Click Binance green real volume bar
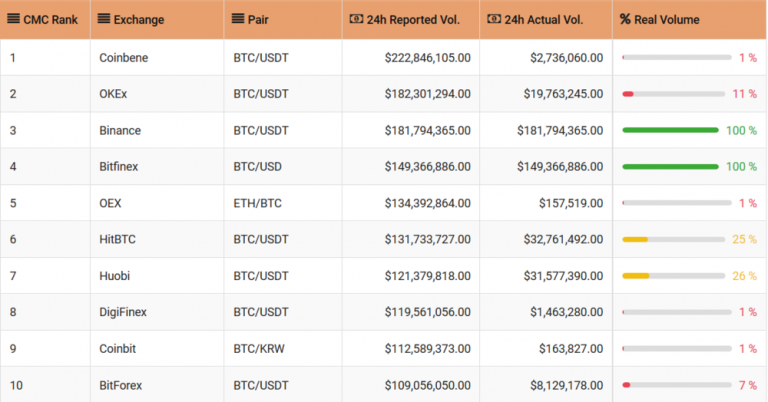The height and width of the screenshot is (402, 768). 670,130
